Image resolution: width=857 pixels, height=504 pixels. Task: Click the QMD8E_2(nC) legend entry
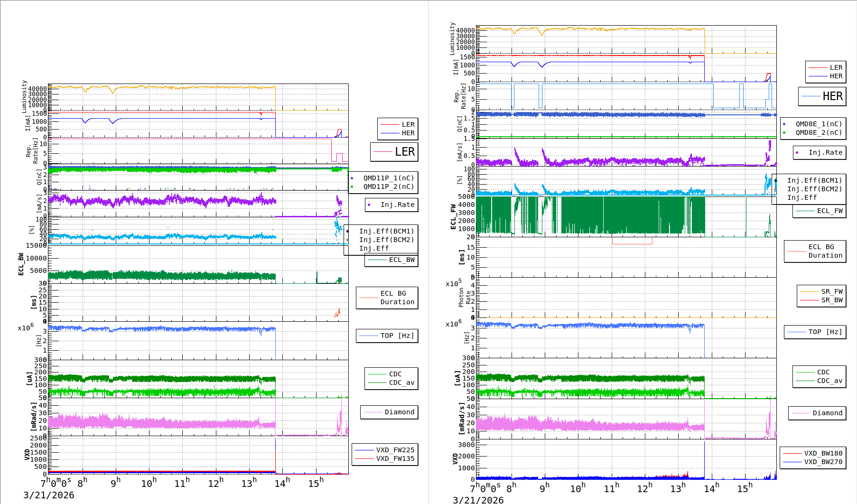click(819, 132)
